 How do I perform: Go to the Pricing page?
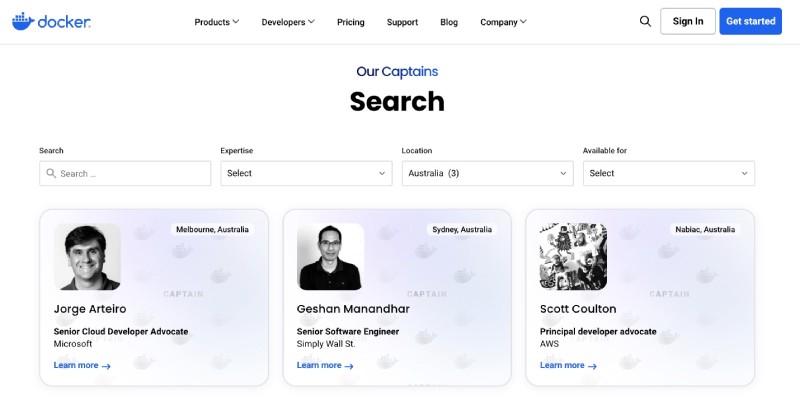click(x=351, y=22)
